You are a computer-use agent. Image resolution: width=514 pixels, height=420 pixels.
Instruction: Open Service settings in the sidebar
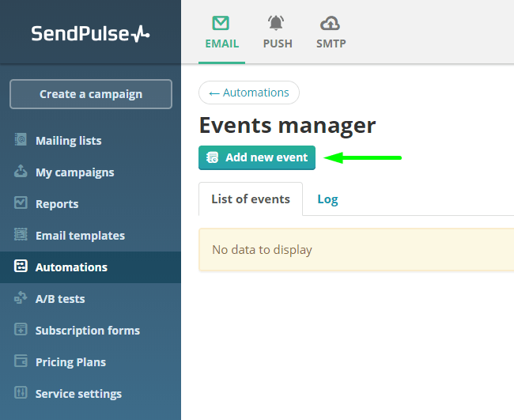pyautogui.click(x=90, y=394)
